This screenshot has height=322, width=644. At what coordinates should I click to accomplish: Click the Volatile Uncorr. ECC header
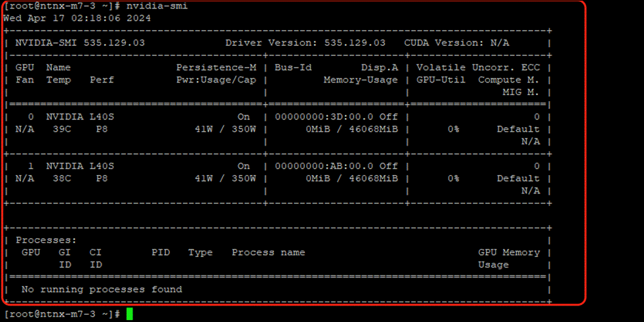click(478, 68)
